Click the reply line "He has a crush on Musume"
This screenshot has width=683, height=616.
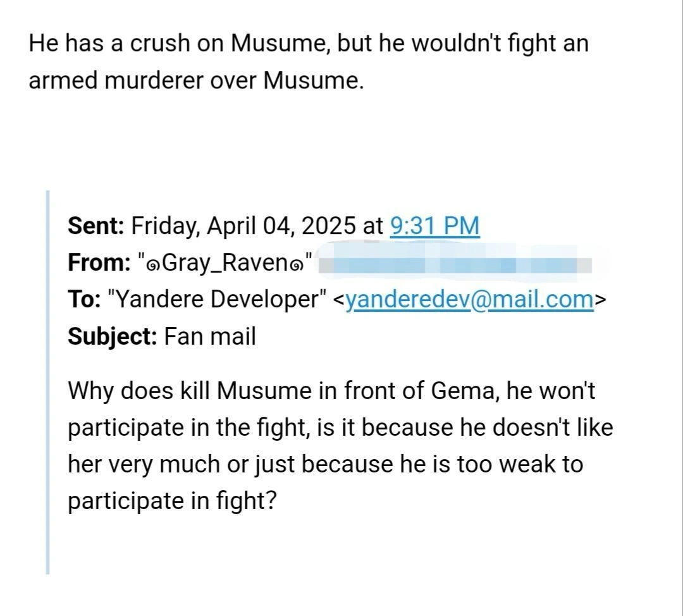point(178,44)
